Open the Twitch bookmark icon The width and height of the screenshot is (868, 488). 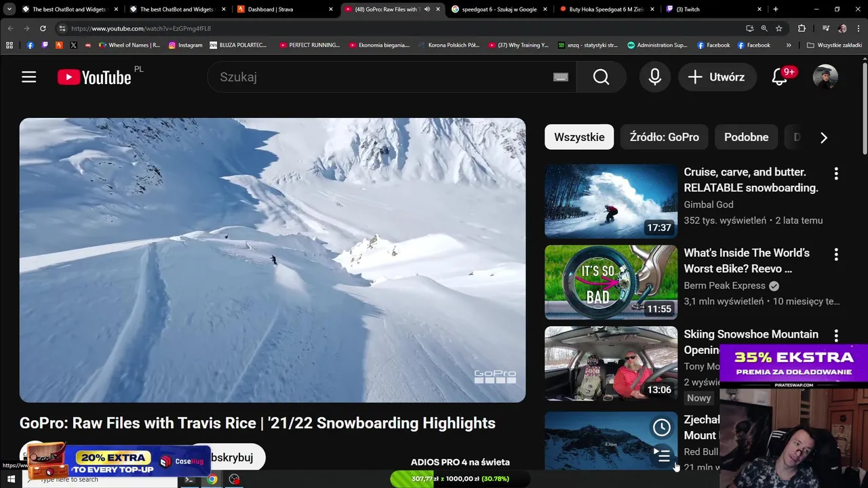[x=45, y=45]
